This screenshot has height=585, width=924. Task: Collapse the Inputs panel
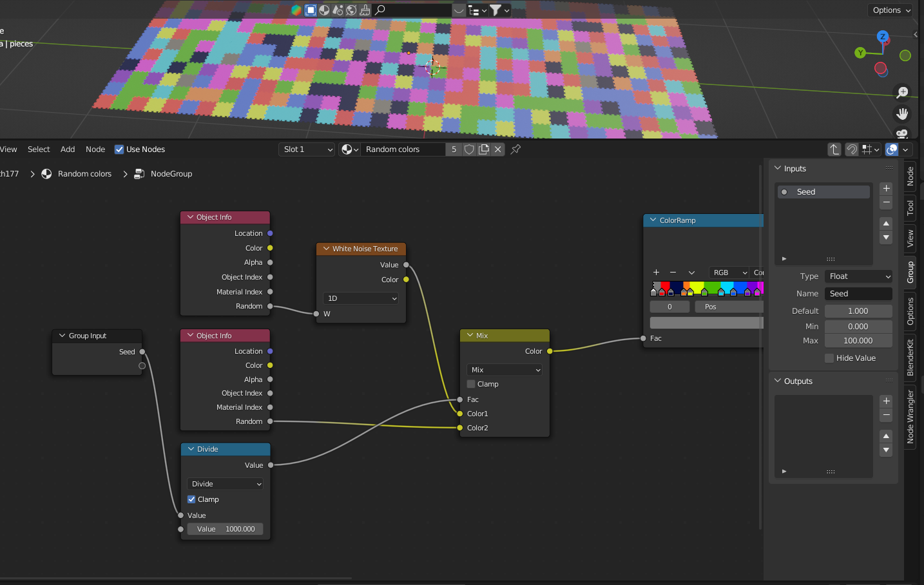[778, 168]
